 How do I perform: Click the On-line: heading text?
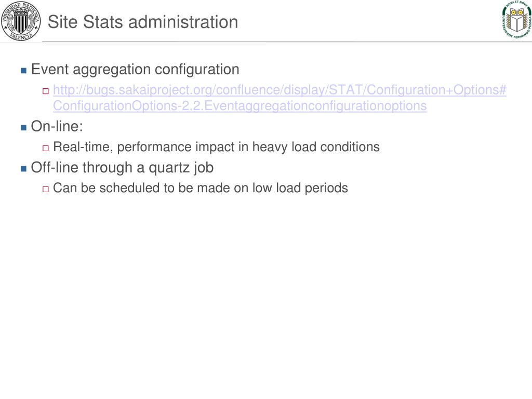click(57, 126)
